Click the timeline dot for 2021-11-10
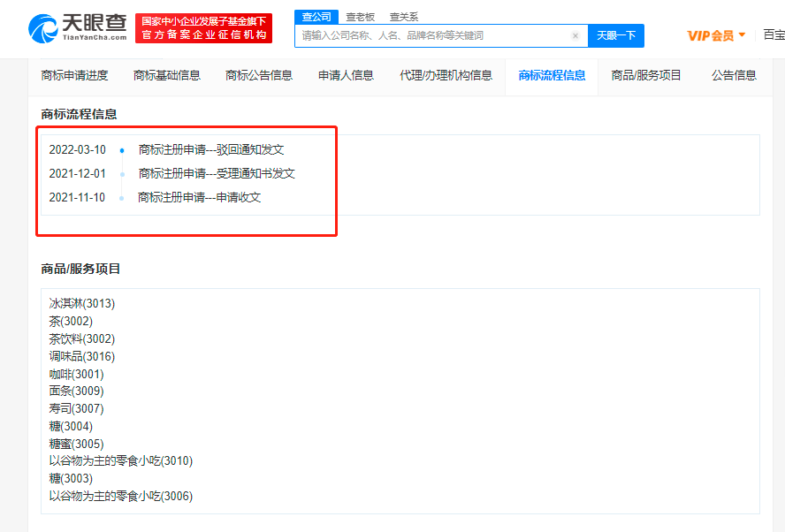The width and height of the screenshot is (785, 532). pos(122,199)
